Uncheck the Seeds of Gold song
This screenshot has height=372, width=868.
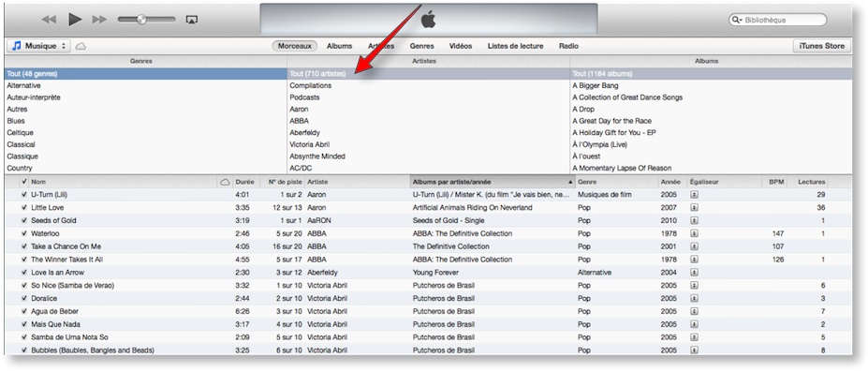coord(23,220)
